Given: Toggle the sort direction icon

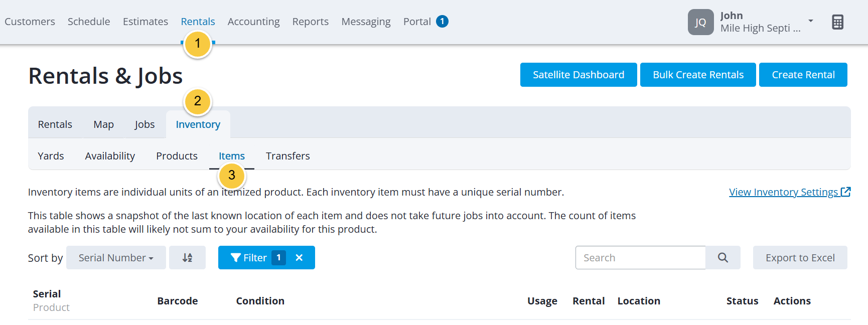Looking at the screenshot, I should [x=187, y=258].
